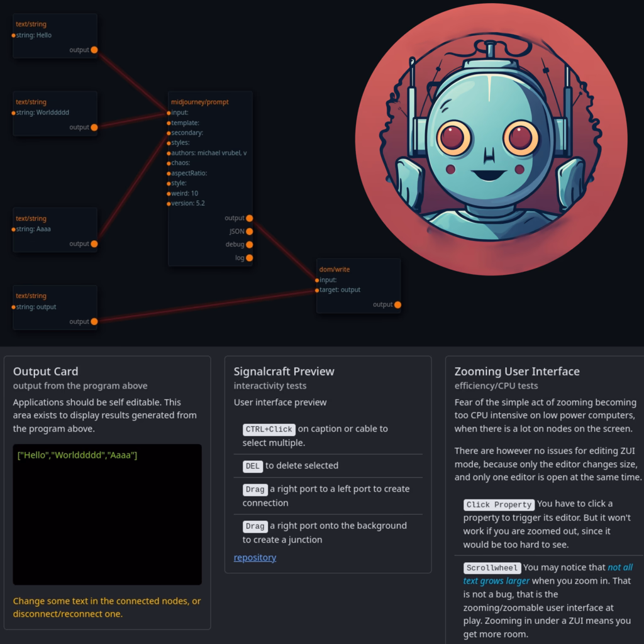Click the cable from midjourney output to dom/write
This screenshot has width=644, height=644.
point(284,249)
